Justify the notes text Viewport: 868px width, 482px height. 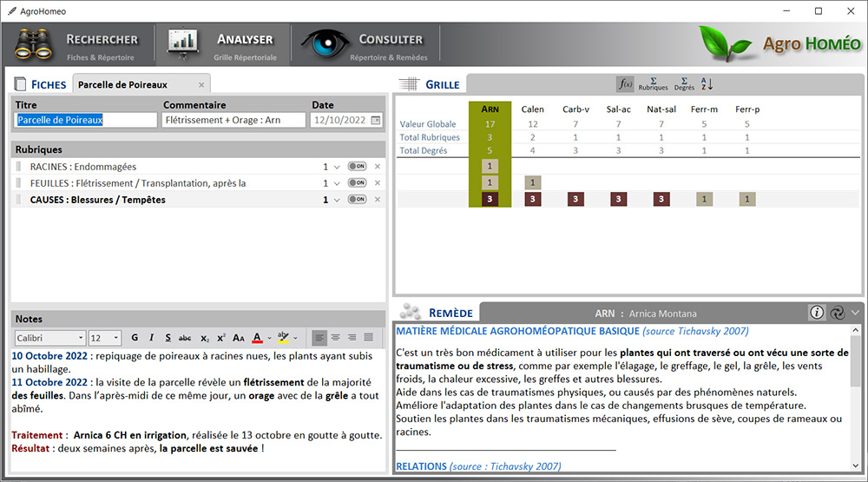[369, 337]
